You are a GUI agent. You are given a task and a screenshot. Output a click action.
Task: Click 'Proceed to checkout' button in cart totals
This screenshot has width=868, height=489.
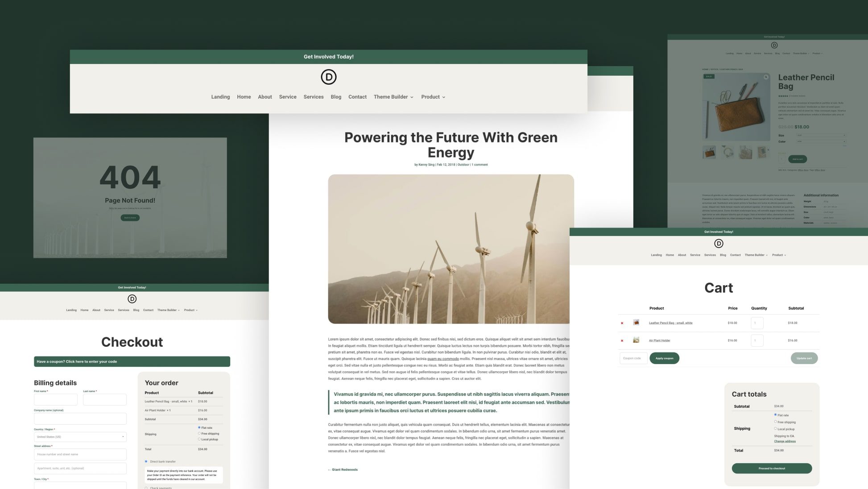coord(771,468)
